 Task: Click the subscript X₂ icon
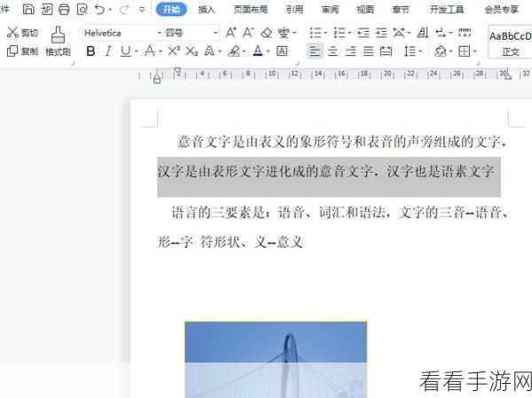coord(192,51)
